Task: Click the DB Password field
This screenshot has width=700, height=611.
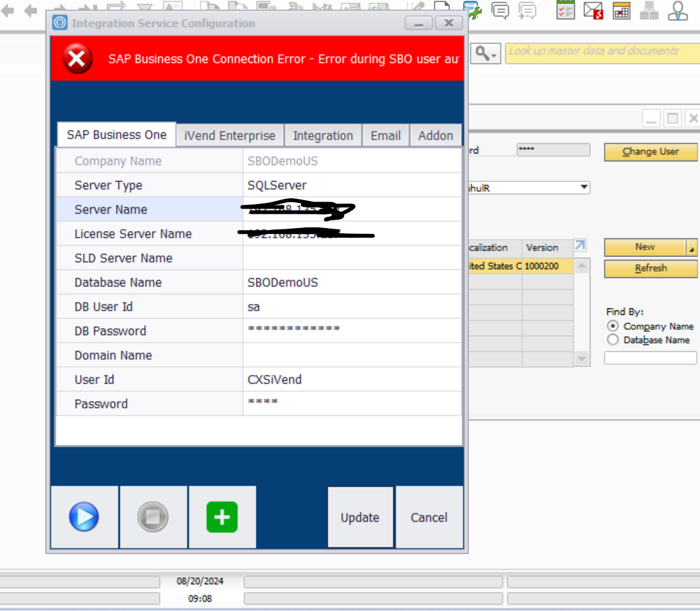Action: point(352,330)
